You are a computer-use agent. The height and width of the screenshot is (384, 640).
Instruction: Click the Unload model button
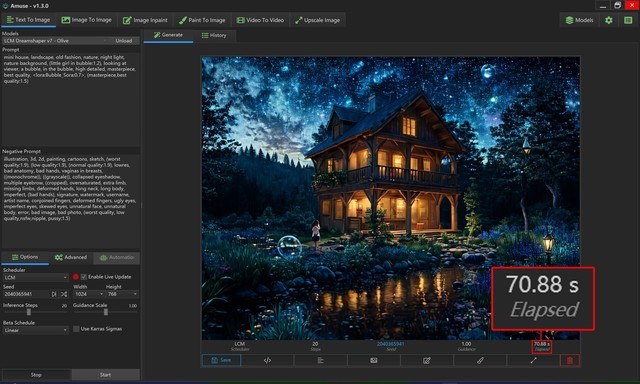pyautogui.click(x=123, y=41)
